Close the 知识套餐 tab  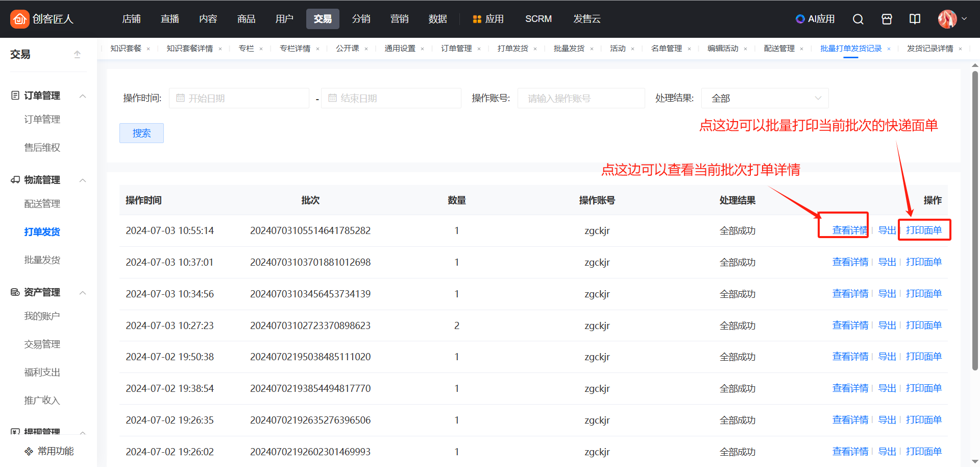[x=149, y=49]
